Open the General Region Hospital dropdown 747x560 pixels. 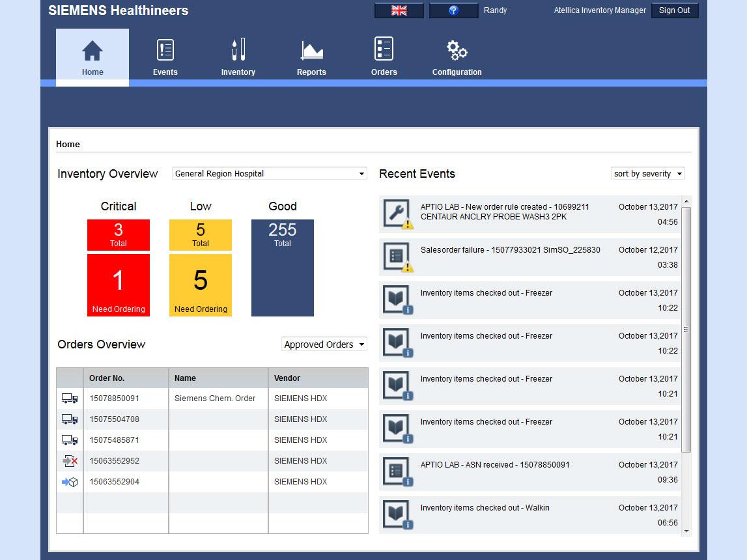(270, 174)
